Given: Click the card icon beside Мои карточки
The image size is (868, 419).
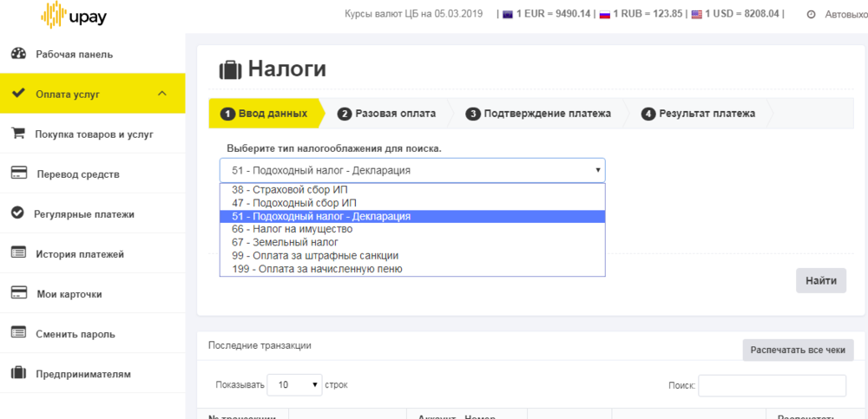Looking at the screenshot, I should (x=17, y=293).
